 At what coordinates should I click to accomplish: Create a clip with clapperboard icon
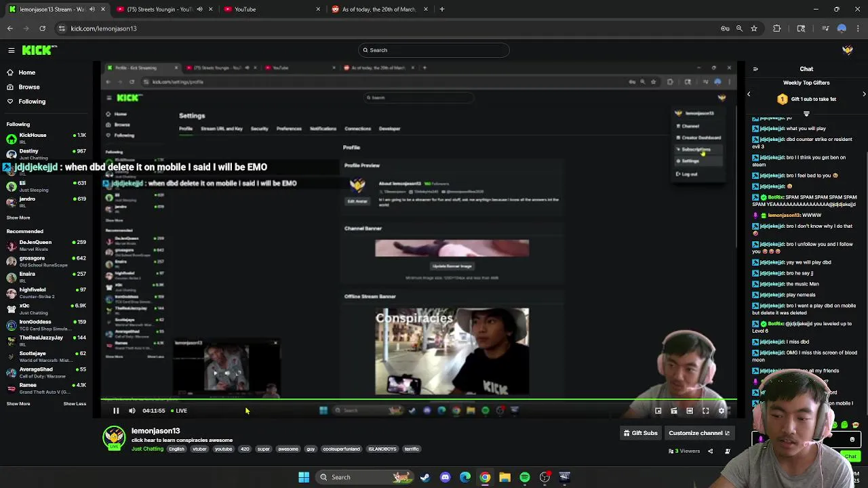click(x=673, y=410)
